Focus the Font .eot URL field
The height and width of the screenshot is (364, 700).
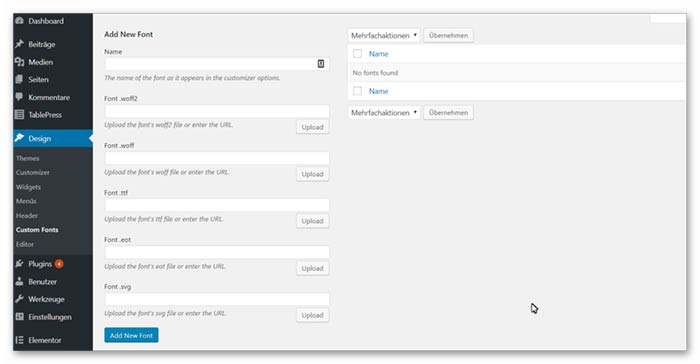(217, 252)
